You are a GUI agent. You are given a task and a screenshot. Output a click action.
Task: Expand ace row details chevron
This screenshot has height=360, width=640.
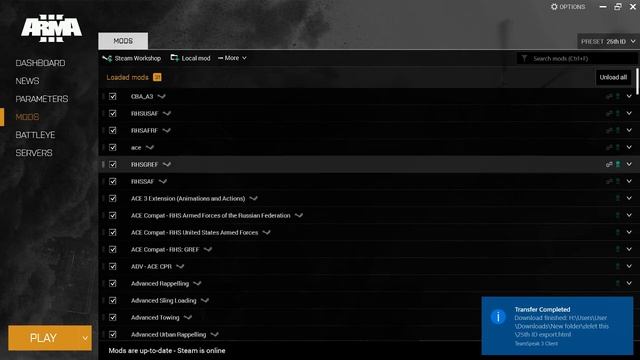pos(629,147)
